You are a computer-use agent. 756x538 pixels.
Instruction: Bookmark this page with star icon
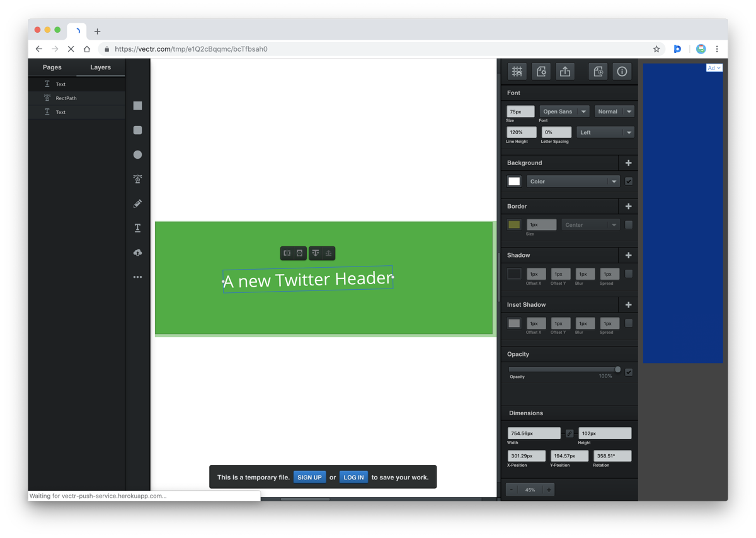[656, 49]
